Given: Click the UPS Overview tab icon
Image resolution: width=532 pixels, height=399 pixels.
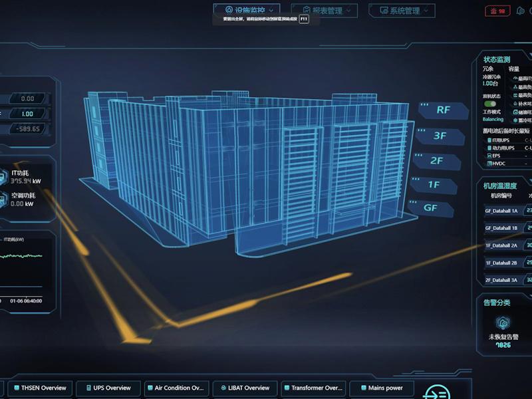Looking at the screenshot, I should pos(88,388).
